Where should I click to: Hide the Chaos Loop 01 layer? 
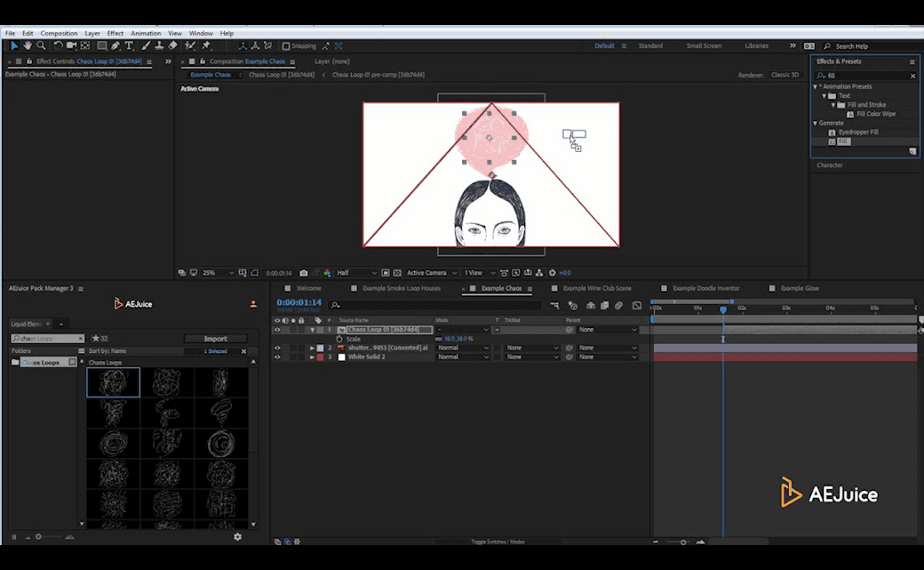click(277, 330)
